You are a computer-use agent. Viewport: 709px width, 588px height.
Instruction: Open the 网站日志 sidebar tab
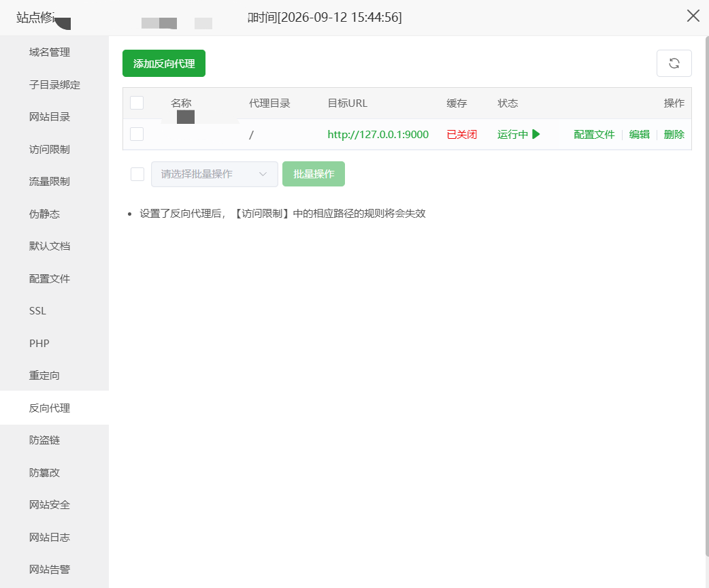[54, 538]
